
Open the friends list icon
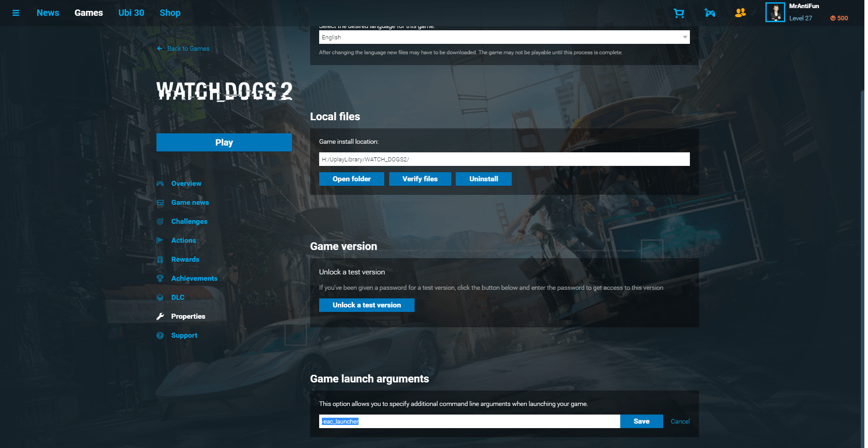(x=741, y=13)
